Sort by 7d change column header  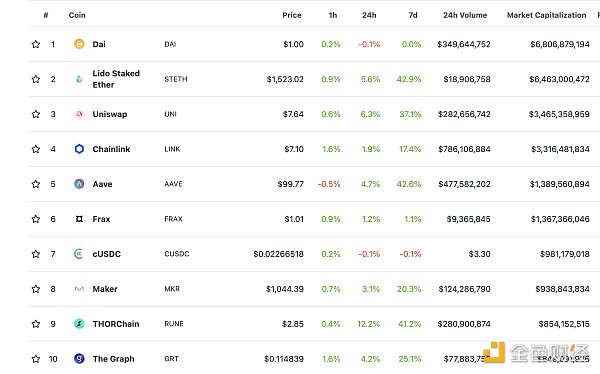click(x=413, y=15)
